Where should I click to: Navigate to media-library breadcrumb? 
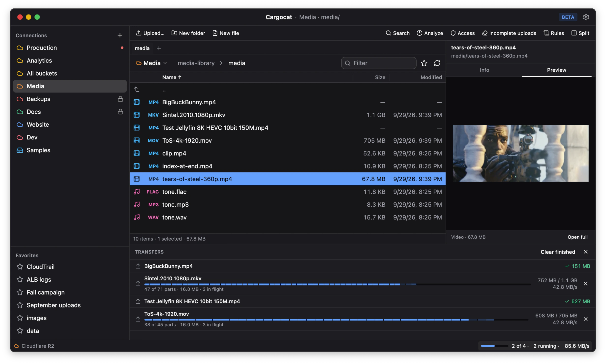pos(196,63)
